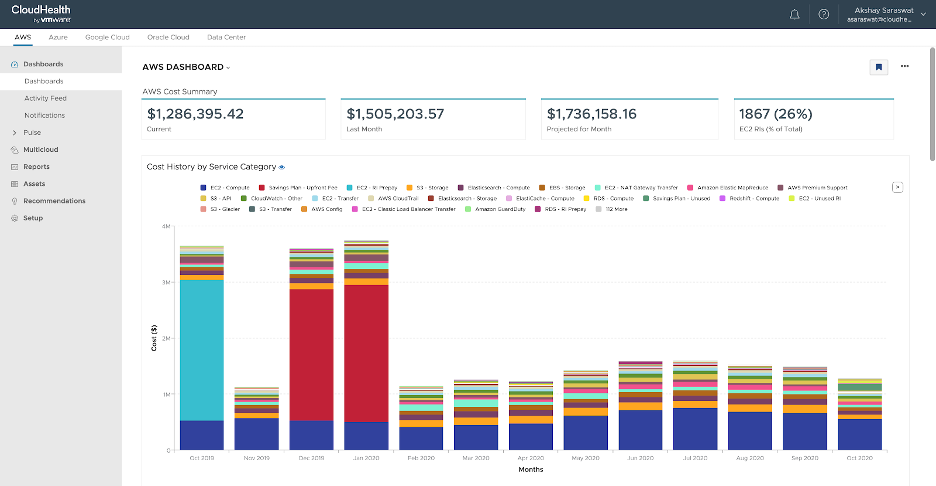Toggle AWS Config legend entry

pyautogui.click(x=322, y=210)
